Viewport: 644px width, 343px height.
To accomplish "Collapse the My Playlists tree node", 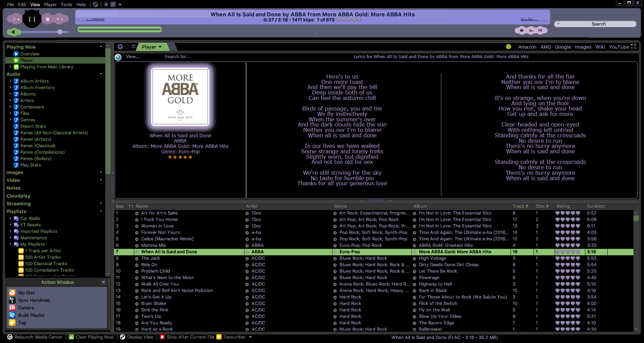I will click(10, 244).
